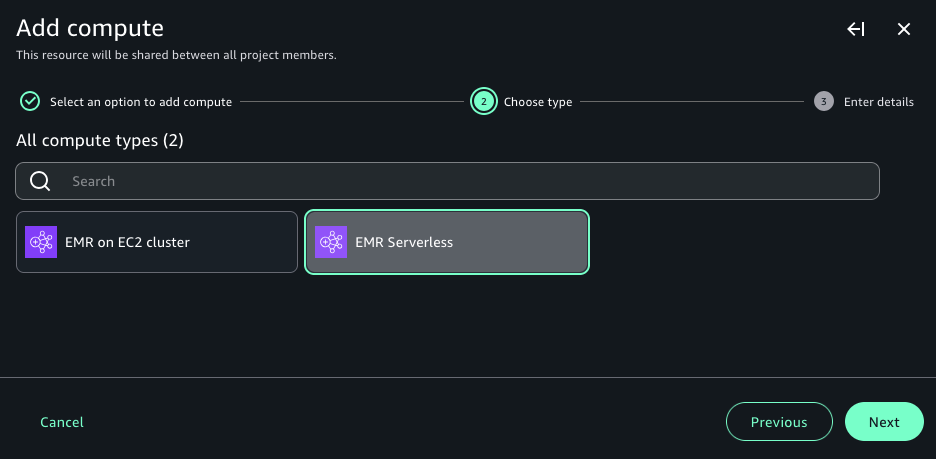The image size is (936, 459).
Task: Click the 'Add compute' panel title
Action: [90, 28]
